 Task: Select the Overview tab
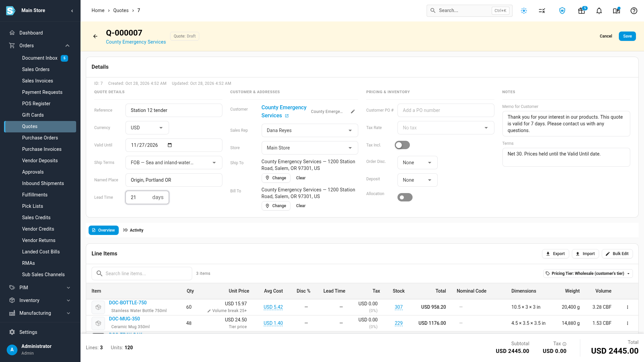point(104,230)
